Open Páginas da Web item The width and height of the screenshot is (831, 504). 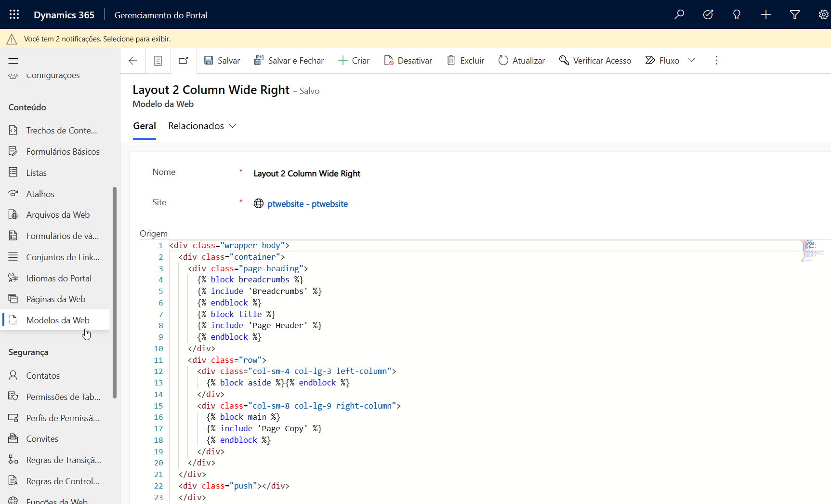pyautogui.click(x=55, y=299)
